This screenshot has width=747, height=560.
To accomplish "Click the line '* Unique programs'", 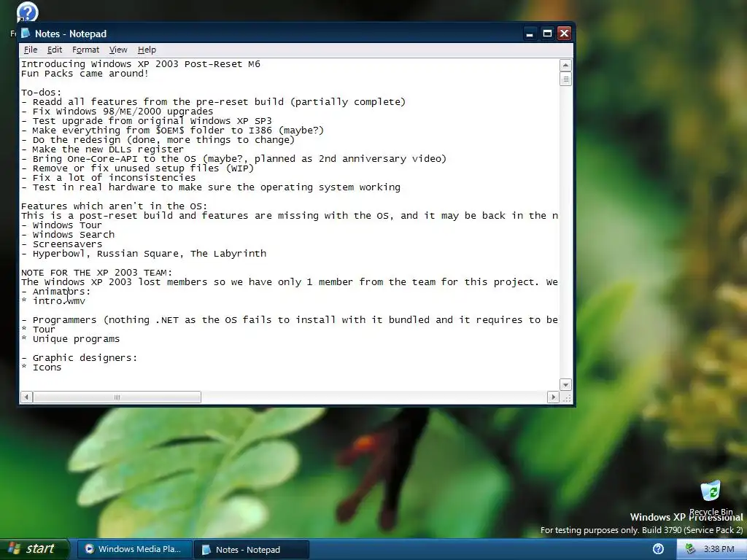I will pos(71,339).
